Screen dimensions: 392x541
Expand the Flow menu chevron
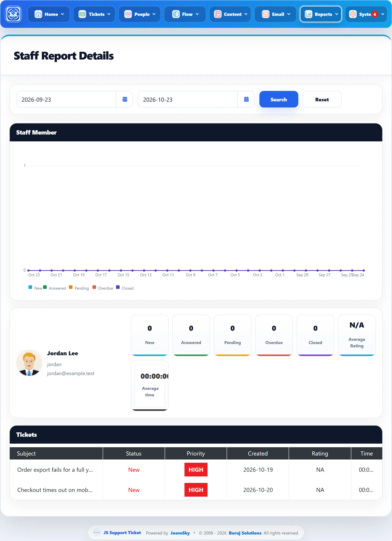coord(197,14)
